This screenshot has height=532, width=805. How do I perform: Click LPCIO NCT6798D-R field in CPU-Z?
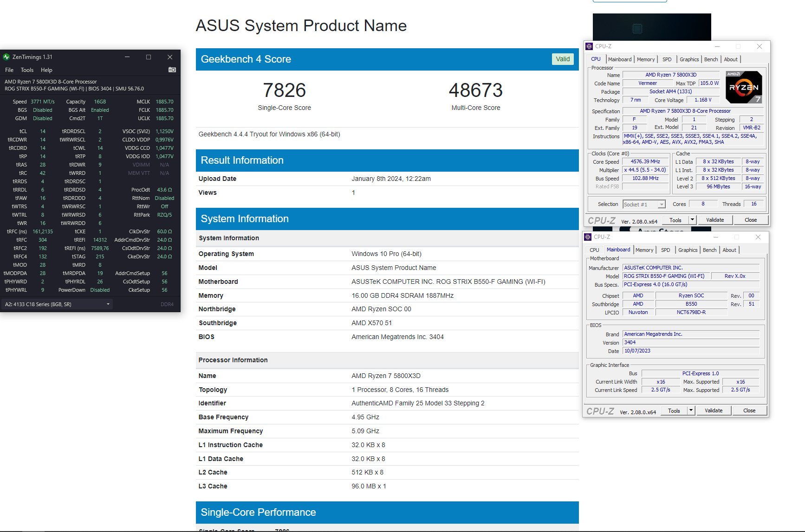pos(691,313)
